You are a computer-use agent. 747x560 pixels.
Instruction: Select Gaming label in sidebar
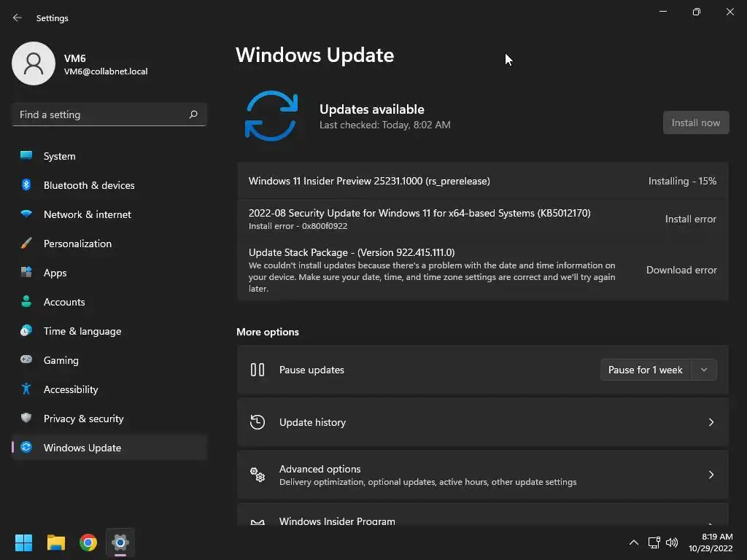(61, 360)
